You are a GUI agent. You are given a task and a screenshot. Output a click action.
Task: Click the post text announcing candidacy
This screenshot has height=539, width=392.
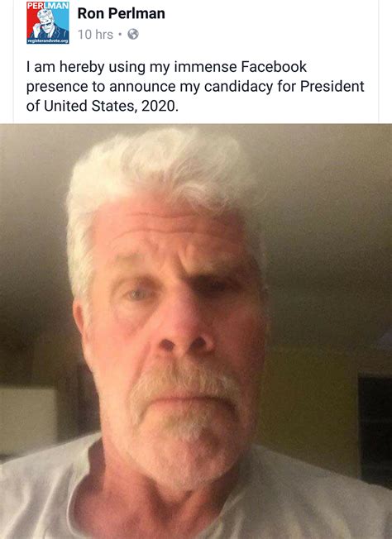[x=195, y=86]
